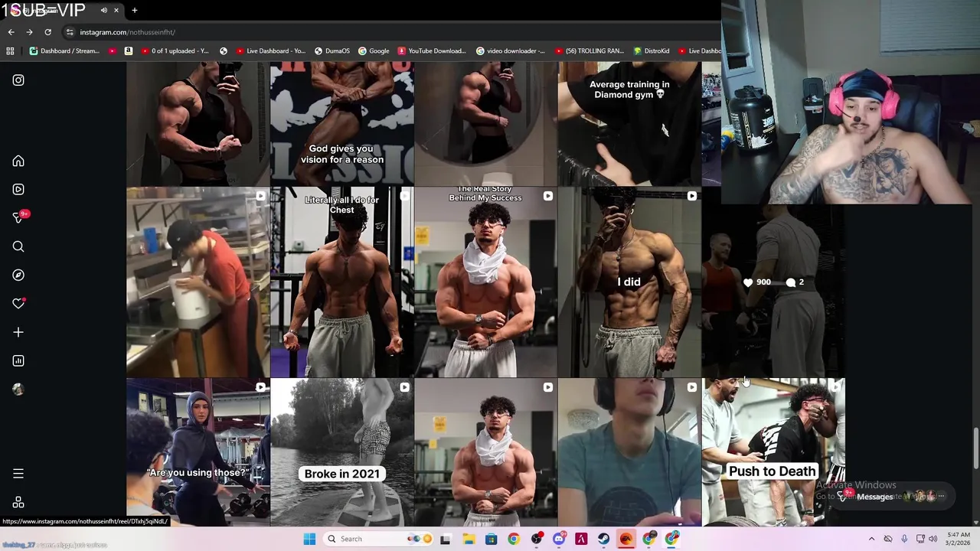This screenshot has width=980, height=551.
Task: Open the site information icon in address bar
Action: tap(70, 32)
